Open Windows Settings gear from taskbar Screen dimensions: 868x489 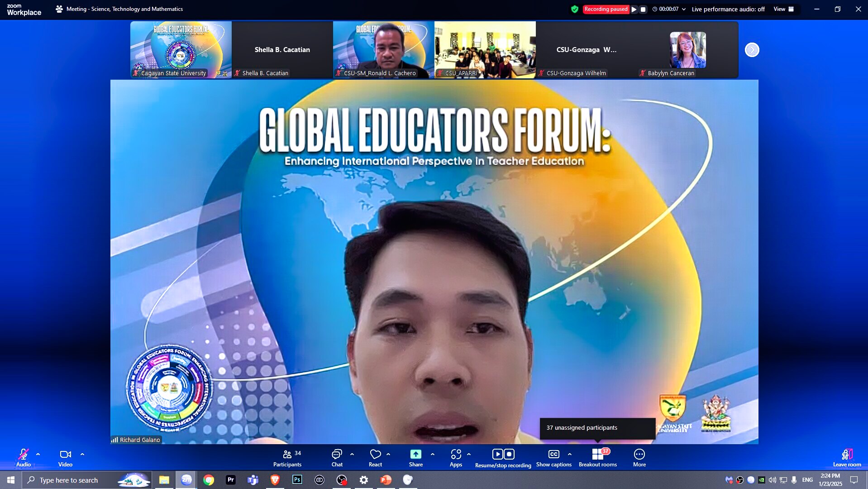pyautogui.click(x=364, y=480)
